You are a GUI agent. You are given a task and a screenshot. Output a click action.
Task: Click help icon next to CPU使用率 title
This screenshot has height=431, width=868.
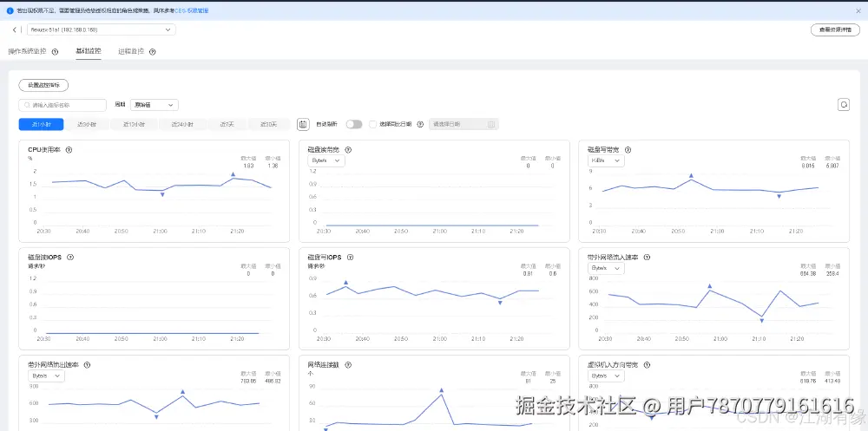(69, 149)
